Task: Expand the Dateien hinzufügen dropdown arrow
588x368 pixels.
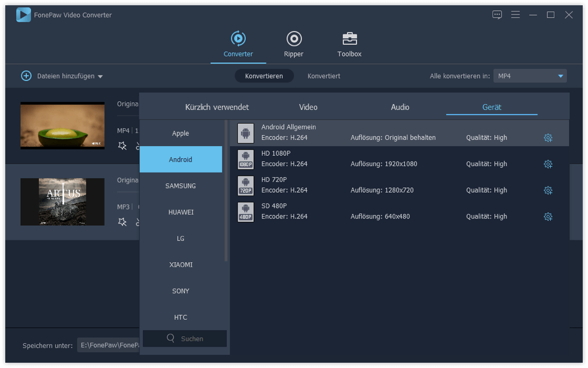Action: point(100,76)
